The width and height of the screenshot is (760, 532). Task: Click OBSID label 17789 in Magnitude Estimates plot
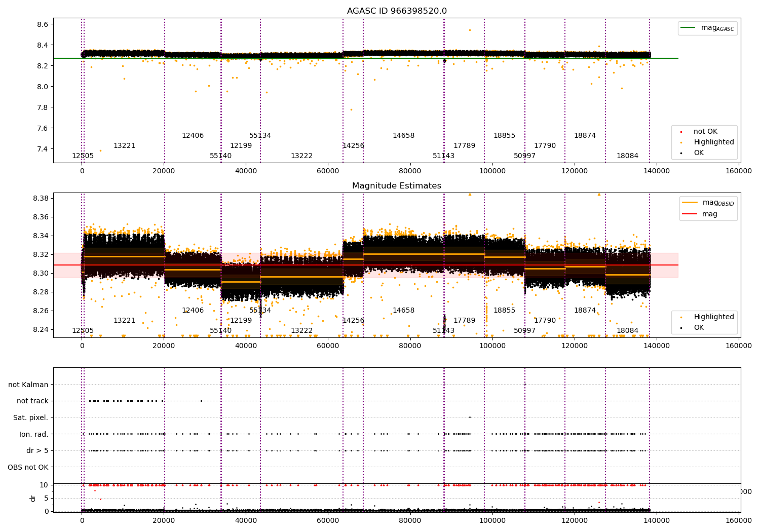point(464,321)
